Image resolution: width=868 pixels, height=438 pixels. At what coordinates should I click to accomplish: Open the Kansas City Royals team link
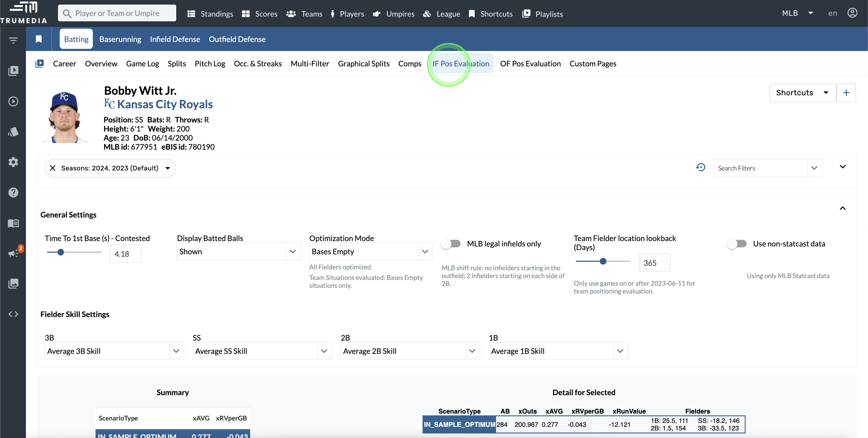[x=165, y=104]
